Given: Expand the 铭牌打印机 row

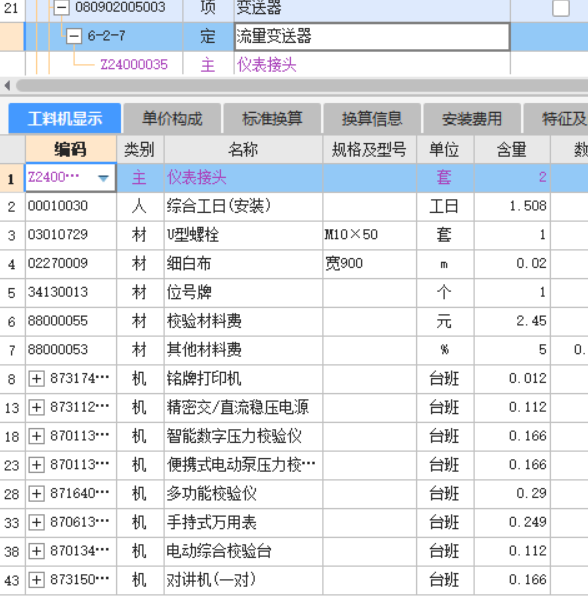Looking at the screenshot, I should pyautogui.click(x=36, y=379).
